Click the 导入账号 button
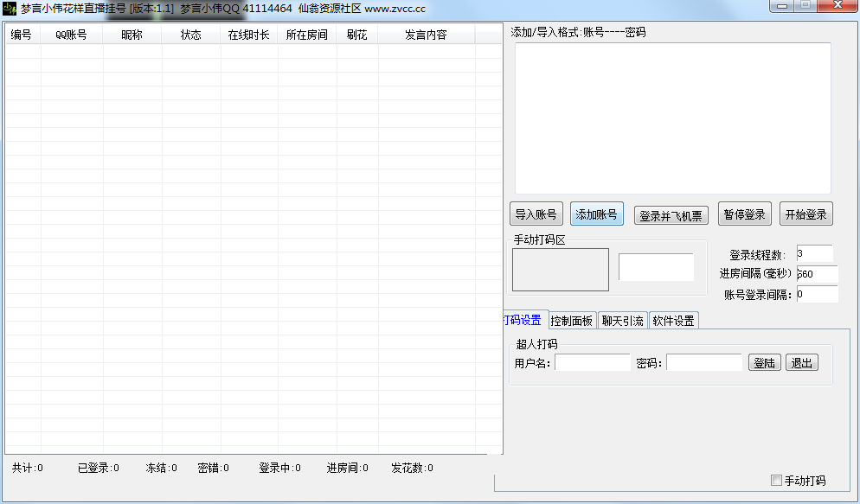The image size is (860, 504). 536,214
